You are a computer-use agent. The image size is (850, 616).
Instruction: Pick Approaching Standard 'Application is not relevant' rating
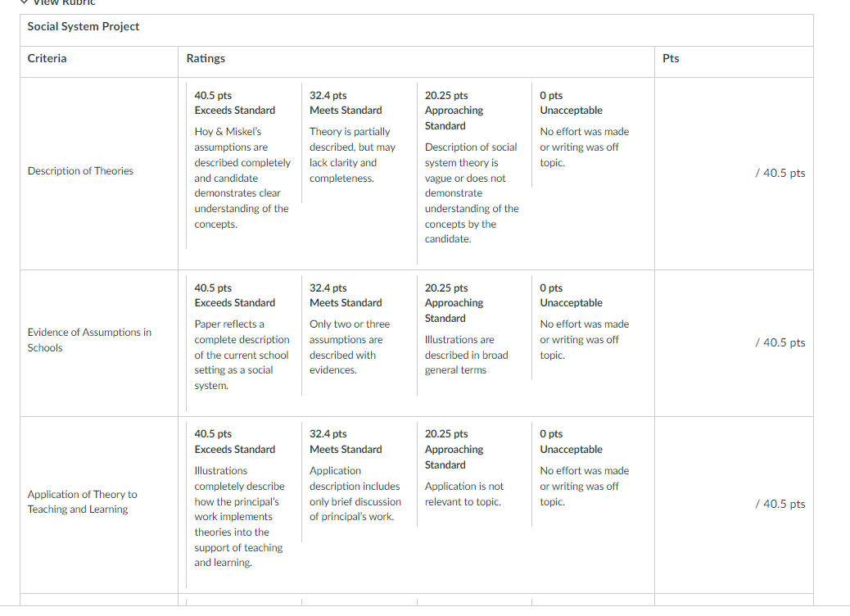[474, 474]
